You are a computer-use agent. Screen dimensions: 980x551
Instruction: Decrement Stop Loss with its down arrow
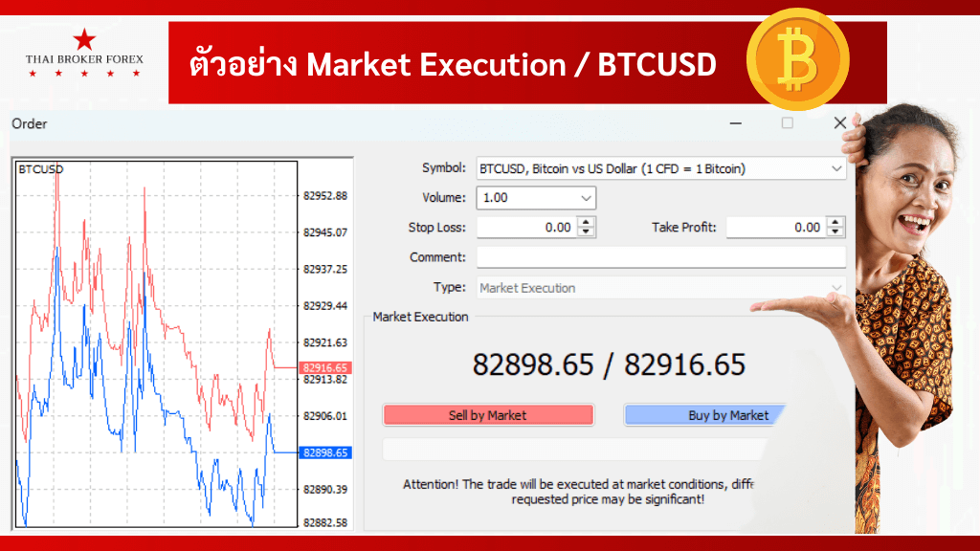pyautogui.click(x=587, y=231)
